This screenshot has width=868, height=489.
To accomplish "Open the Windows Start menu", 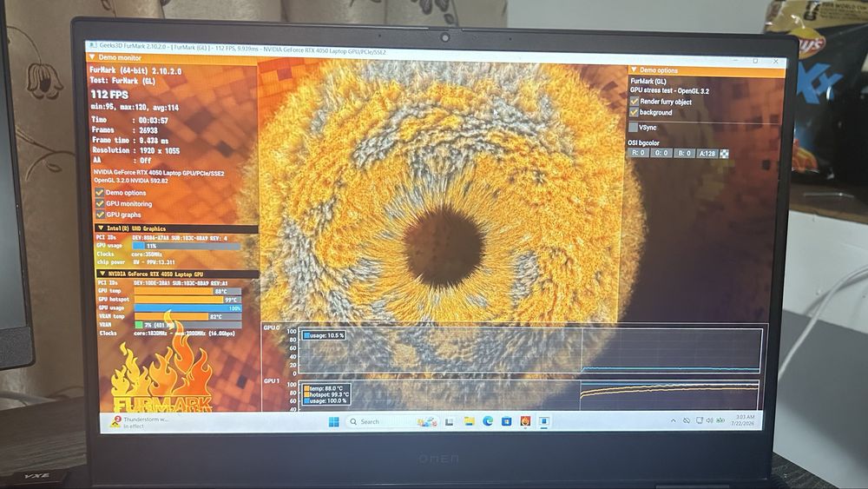I will pyautogui.click(x=334, y=422).
